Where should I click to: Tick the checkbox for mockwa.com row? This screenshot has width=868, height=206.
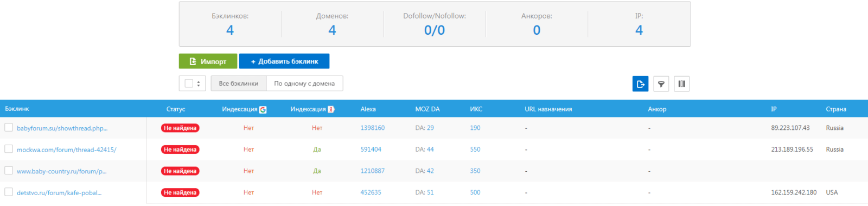pos(9,149)
